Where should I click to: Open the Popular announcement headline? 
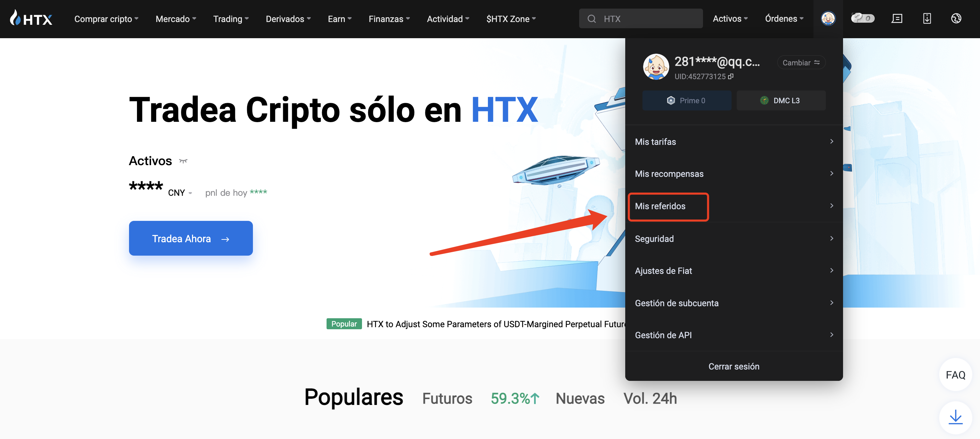[496, 324]
